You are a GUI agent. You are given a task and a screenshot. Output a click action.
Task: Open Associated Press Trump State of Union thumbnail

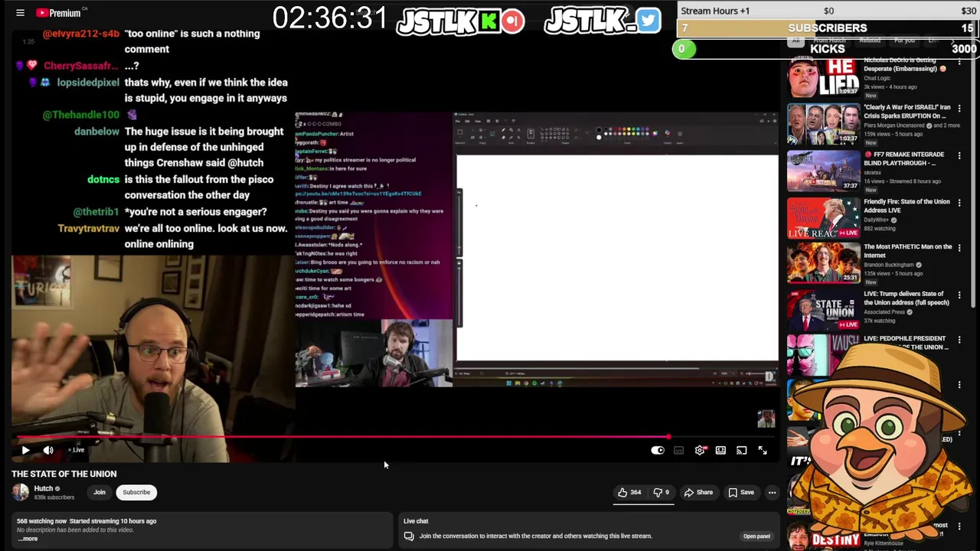tap(824, 310)
